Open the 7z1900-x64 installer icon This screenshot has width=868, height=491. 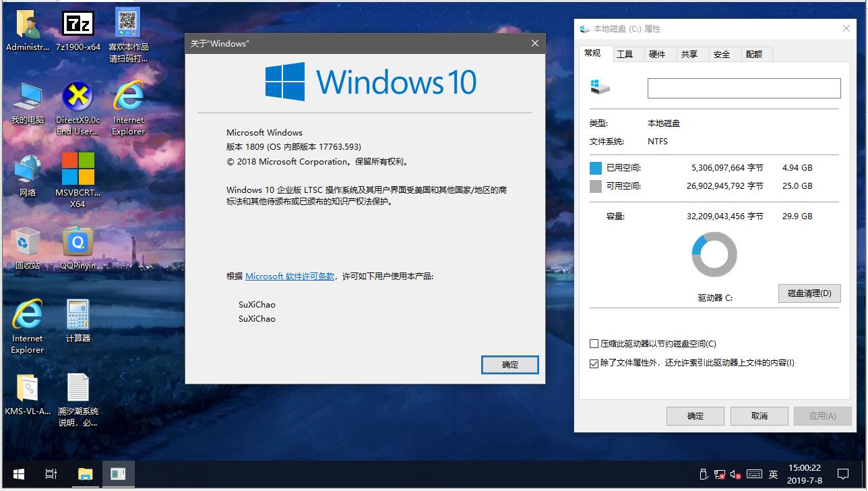click(77, 30)
